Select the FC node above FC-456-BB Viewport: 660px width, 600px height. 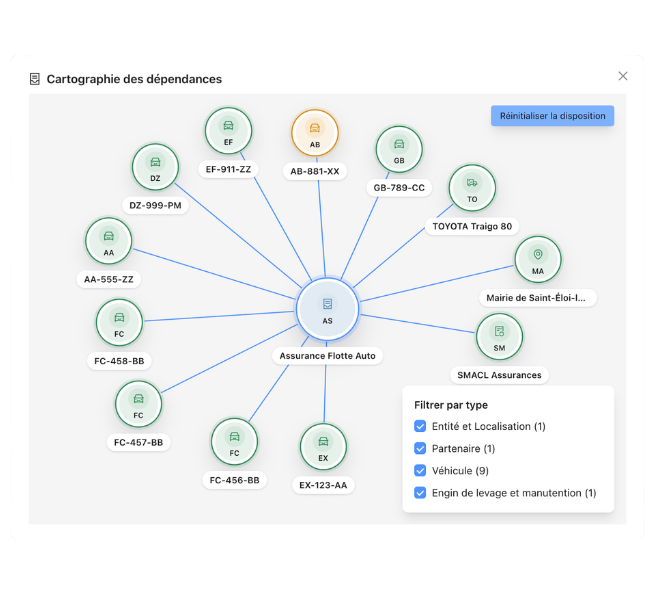coord(234,442)
